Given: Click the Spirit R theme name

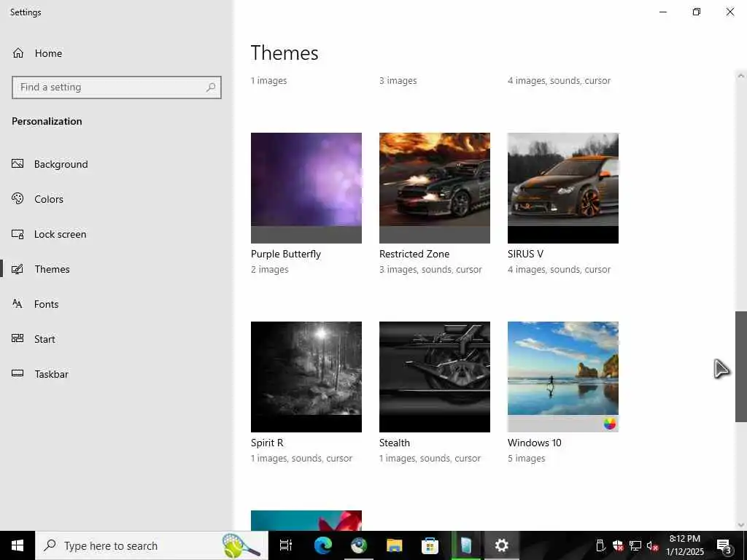Looking at the screenshot, I should coord(267,443).
